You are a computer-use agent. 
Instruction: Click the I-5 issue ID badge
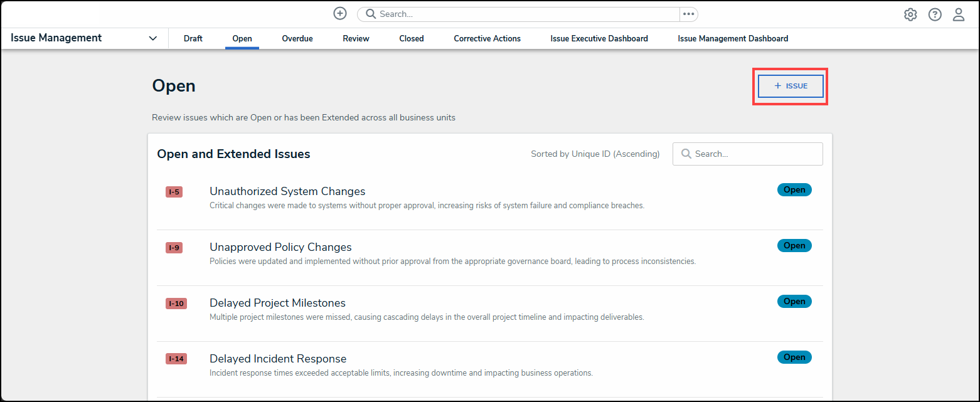click(174, 192)
